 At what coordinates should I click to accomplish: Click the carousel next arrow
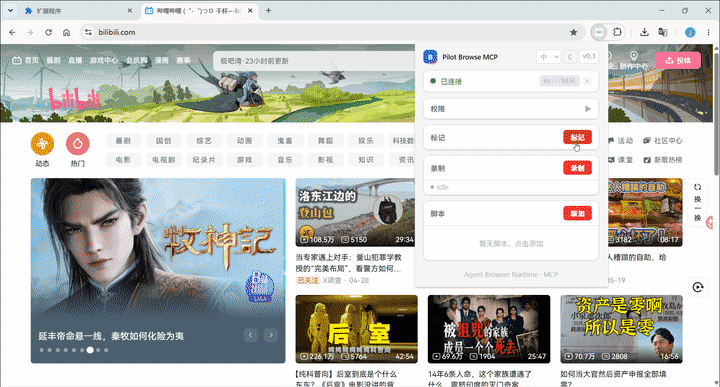(x=271, y=335)
